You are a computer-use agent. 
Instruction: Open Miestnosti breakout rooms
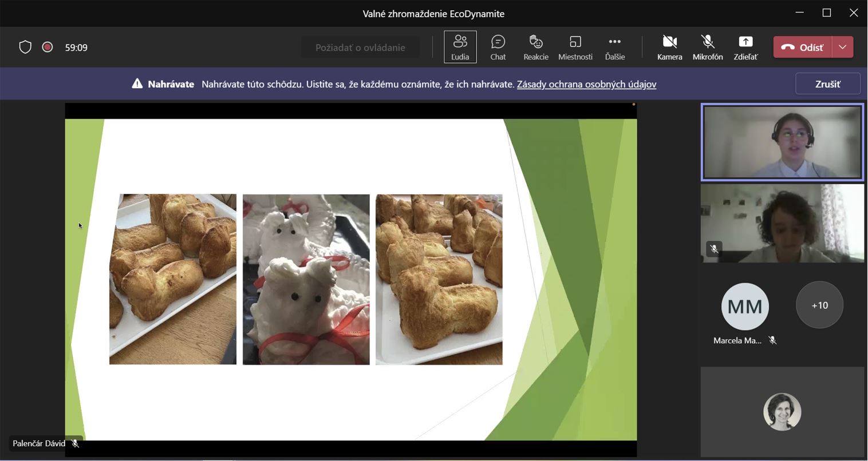575,47
